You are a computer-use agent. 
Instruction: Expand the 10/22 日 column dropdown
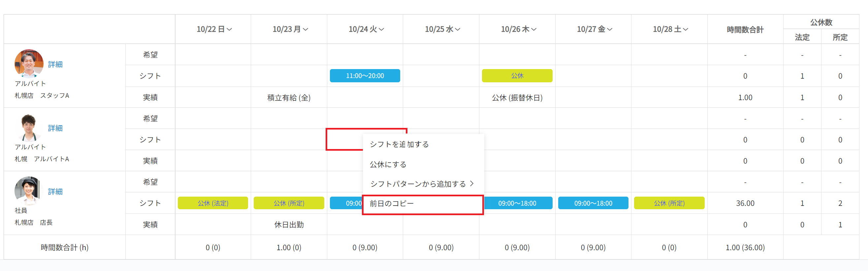click(214, 29)
